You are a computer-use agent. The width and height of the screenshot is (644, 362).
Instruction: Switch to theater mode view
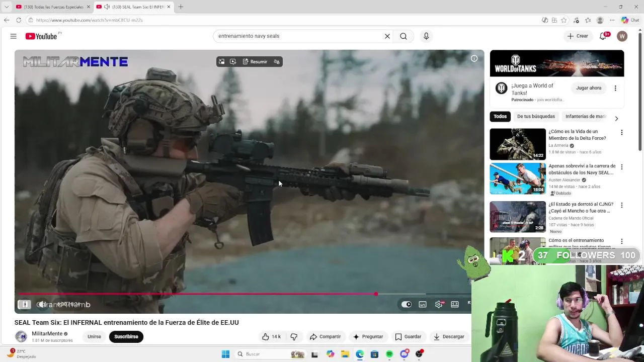(455, 304)
